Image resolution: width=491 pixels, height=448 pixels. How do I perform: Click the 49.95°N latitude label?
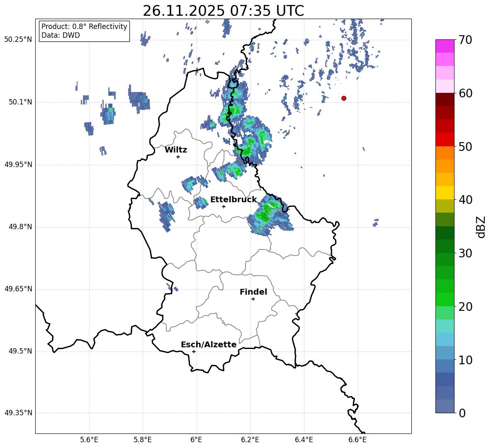click(18, 165)
